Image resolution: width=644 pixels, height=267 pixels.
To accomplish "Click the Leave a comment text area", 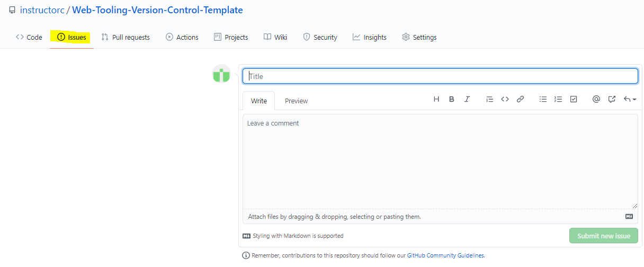I will click(440, 162).
